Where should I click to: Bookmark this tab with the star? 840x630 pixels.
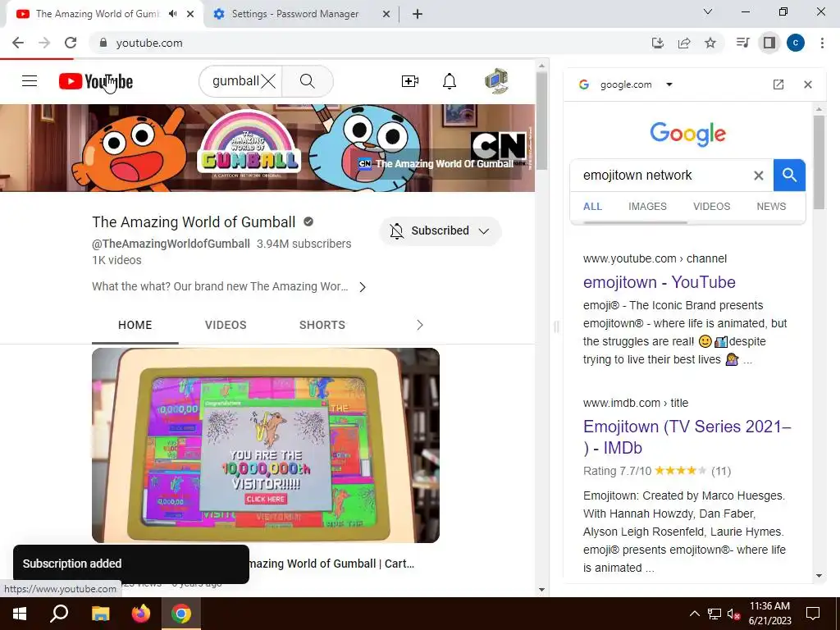(x=710, y=43)
